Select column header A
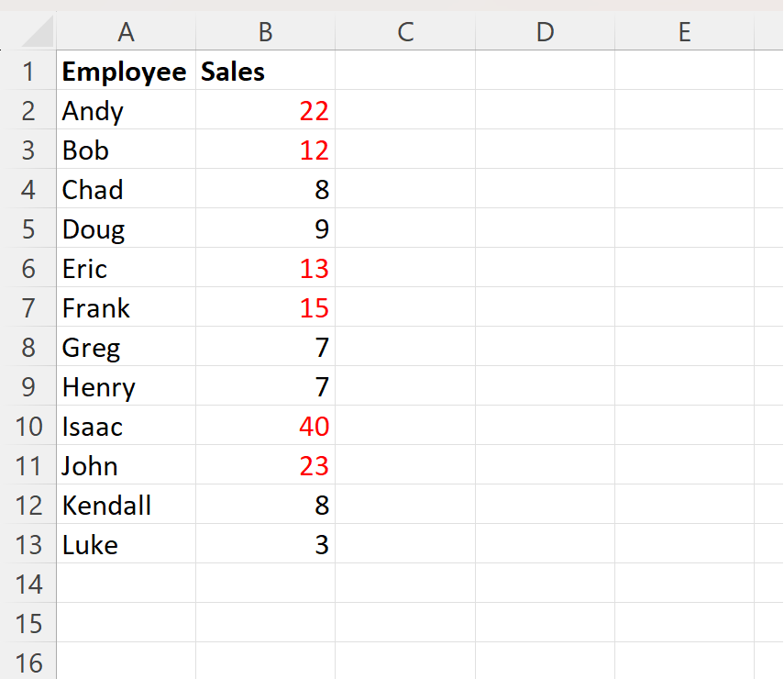The image size is (784, 679). point(126,32)
